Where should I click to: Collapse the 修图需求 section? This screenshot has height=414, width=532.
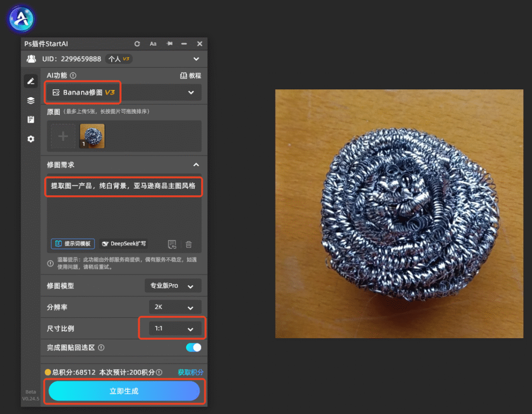pyautogui.click(x=196, y=165)
